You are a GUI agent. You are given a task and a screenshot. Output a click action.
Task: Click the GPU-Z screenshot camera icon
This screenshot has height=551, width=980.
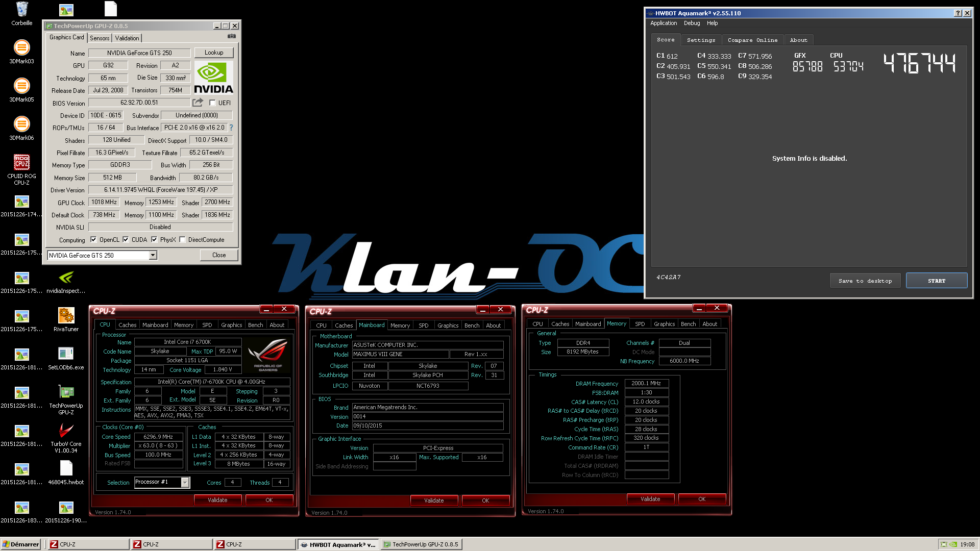point(232,36)
